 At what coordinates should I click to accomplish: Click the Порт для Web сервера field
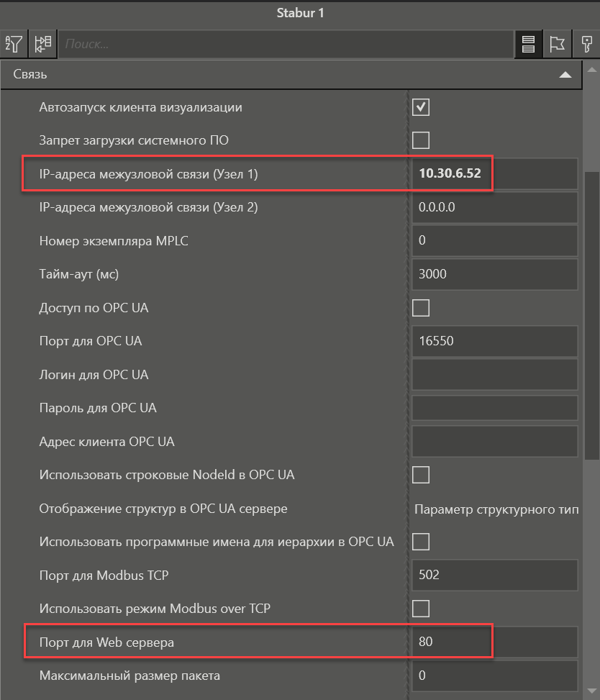click(495, 642)
